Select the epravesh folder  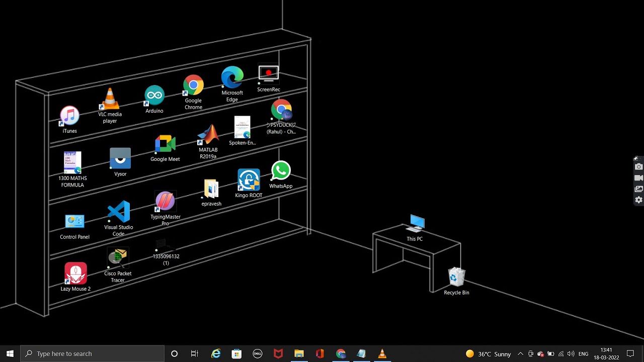pos(211,193)
